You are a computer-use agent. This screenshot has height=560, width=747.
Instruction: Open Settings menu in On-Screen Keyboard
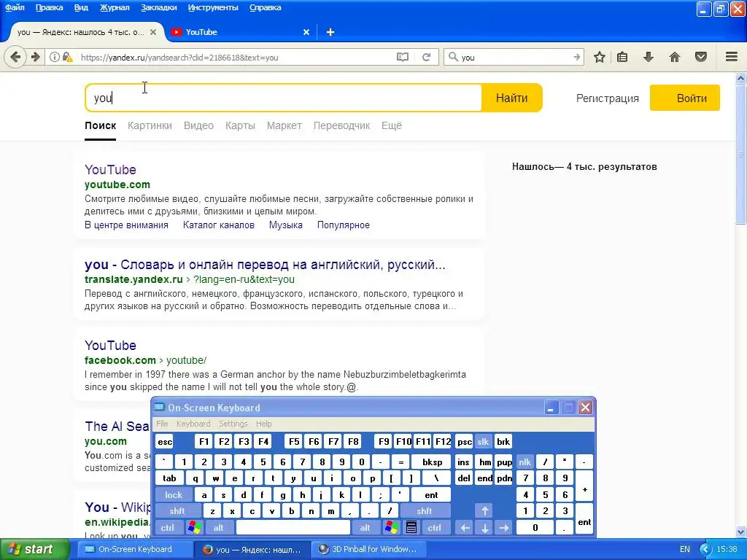pos(233,424)
